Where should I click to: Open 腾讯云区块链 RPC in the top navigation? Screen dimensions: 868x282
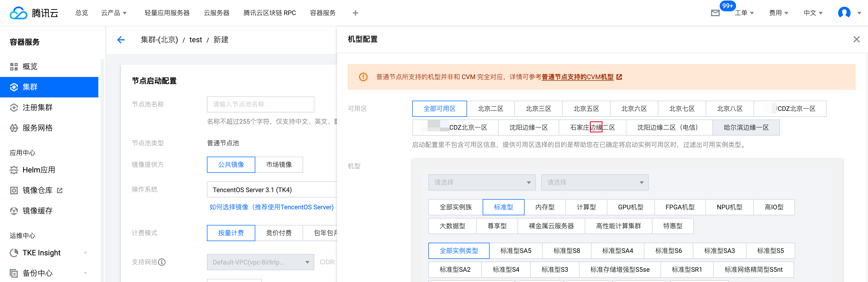(270, 13)
